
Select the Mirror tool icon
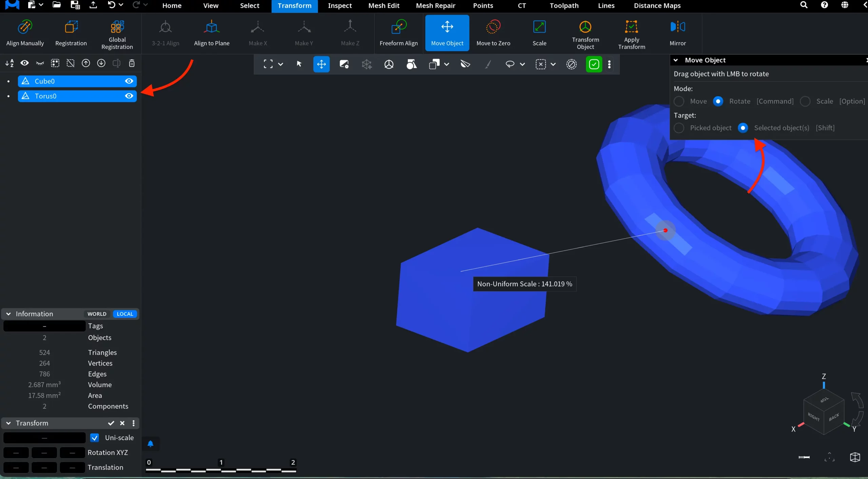coord(677,27)
